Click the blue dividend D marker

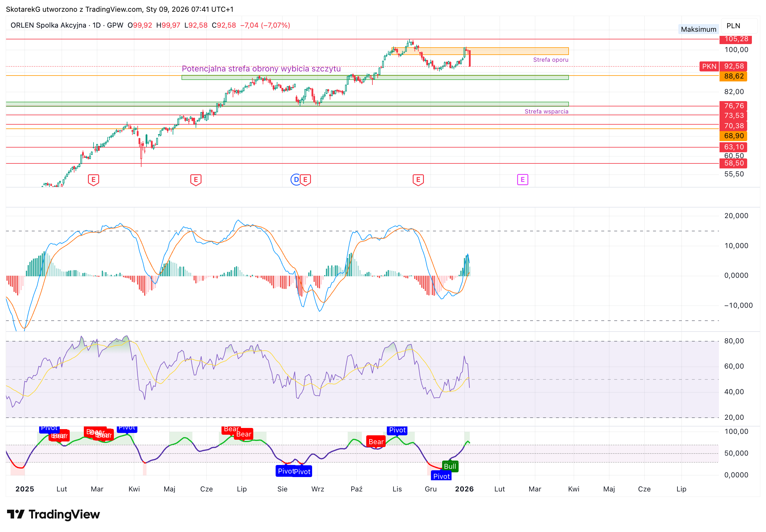point(296,180)
